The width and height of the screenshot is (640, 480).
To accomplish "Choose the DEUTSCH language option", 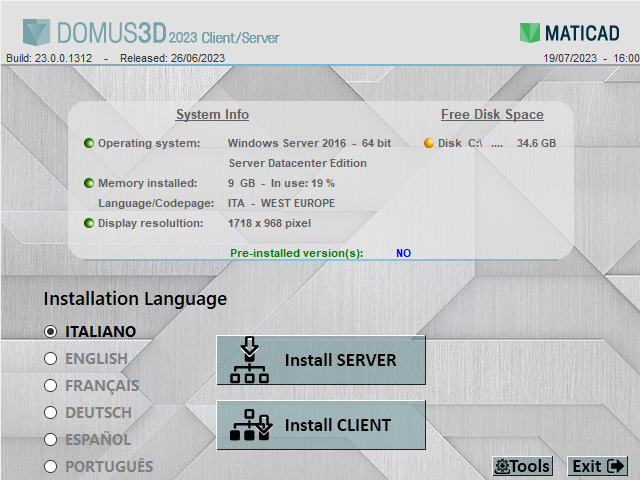I will pos(51,412).
